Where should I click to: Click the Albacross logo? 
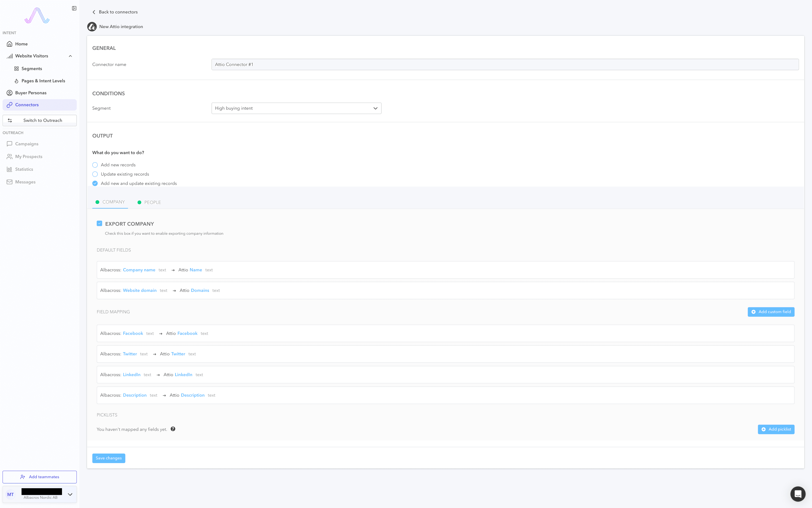pyautogui.click(x=37, y=15)
